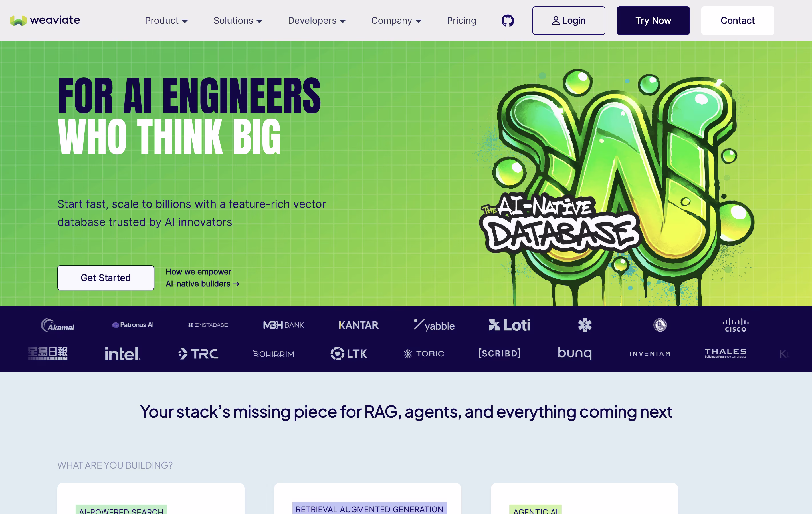Click the Akamai customer logo

58,325
